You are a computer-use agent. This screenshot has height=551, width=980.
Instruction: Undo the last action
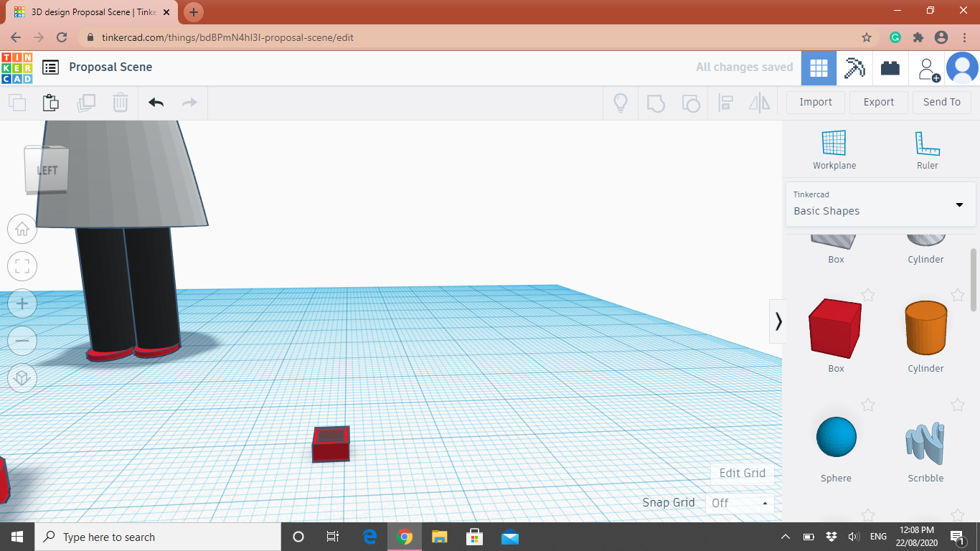pos(156,103)
